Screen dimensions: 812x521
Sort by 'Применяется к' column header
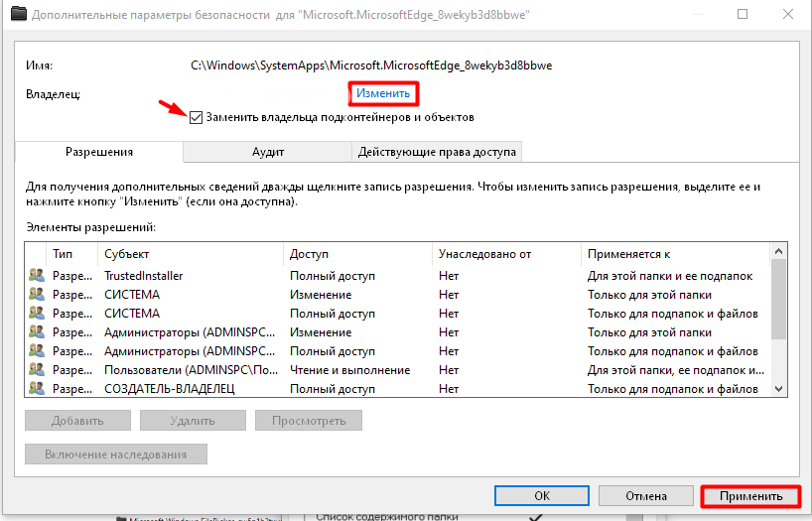click(x=676, y=254)
